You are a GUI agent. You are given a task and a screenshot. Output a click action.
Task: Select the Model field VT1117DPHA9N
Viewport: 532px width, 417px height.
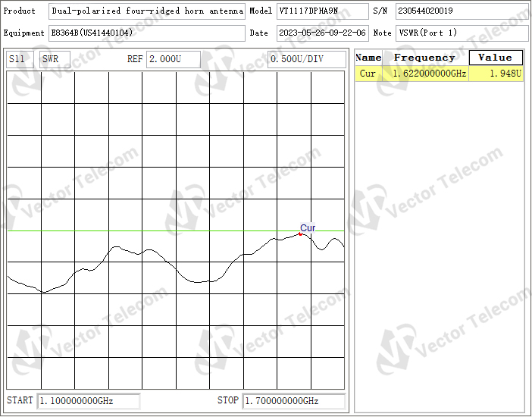[323, 11]
